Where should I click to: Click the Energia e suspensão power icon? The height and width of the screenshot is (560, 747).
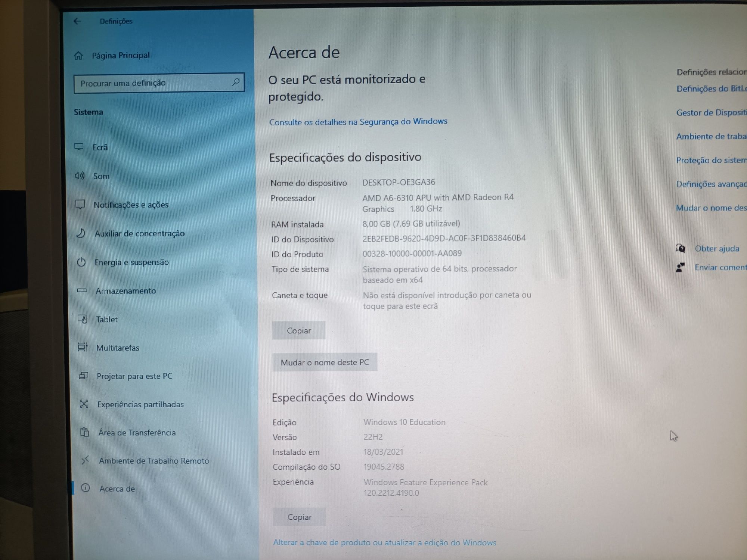(x=81, y=262)
